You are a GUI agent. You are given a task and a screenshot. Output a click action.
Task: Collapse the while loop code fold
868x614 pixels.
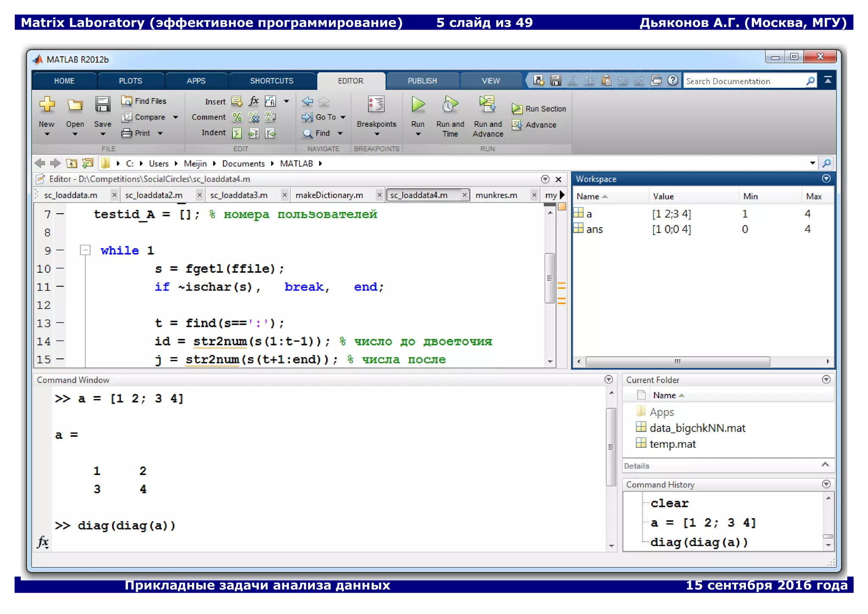point(85,250)
